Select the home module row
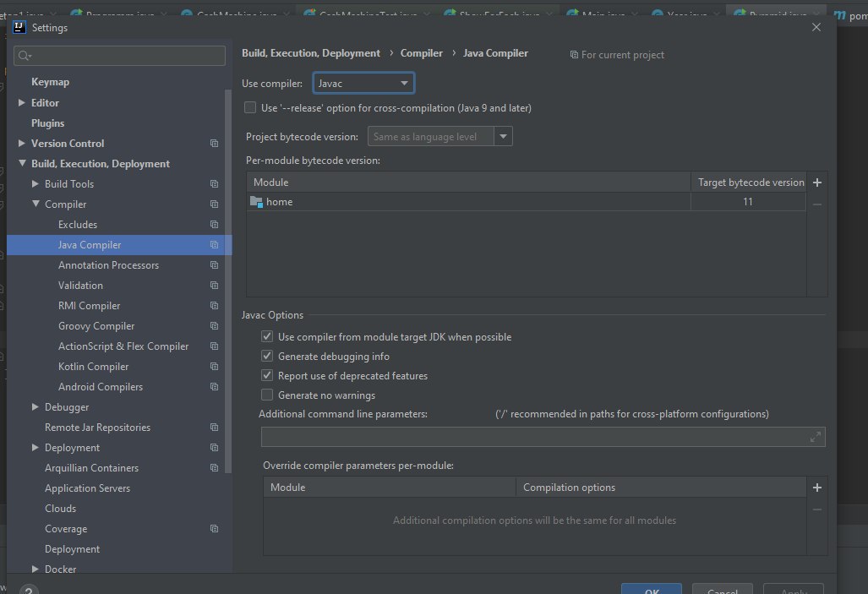 pyautogui.click(x=526, y=202)
